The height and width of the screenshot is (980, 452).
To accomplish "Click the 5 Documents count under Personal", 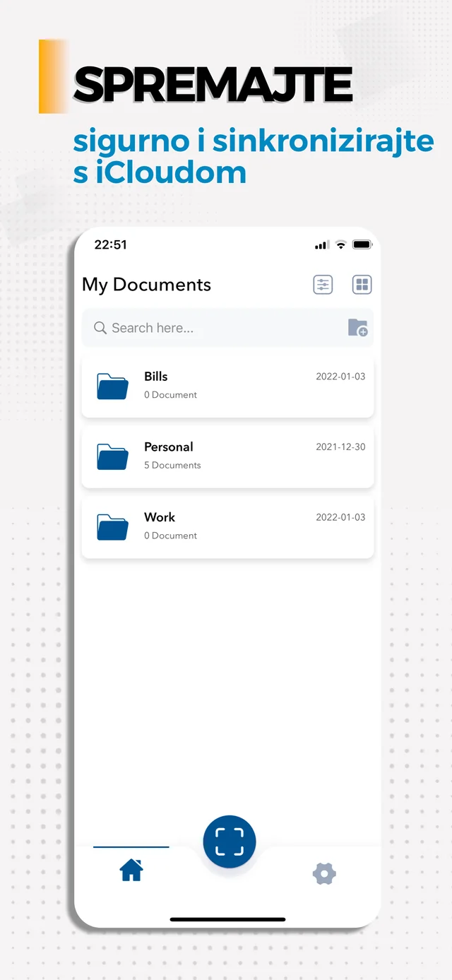I will pos(172,465).
